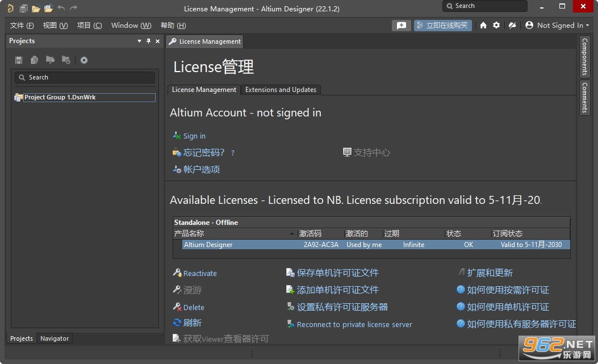The height and width of the screenshot is (364, 598).
Task: Select Projects bottom panel tab
Action: (x=22, y=338)
